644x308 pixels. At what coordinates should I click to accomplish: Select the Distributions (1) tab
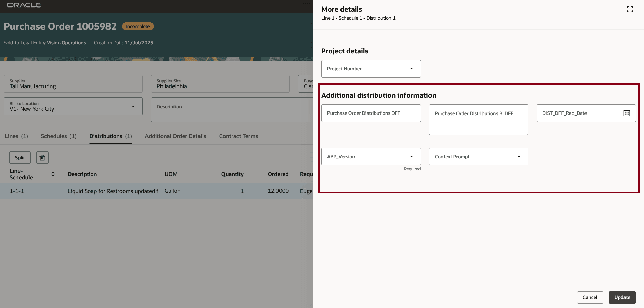111,136
